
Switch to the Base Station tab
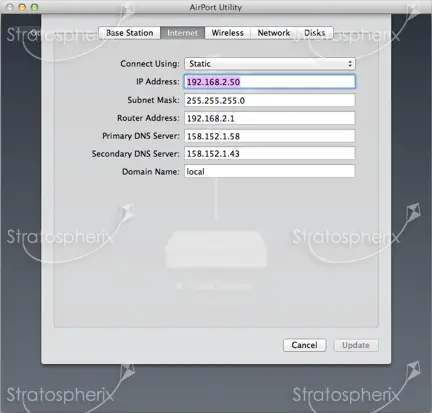(130, 33)
